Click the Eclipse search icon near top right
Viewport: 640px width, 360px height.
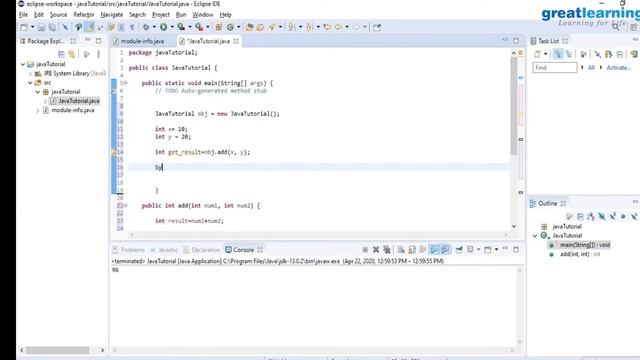tap(616, 27)
